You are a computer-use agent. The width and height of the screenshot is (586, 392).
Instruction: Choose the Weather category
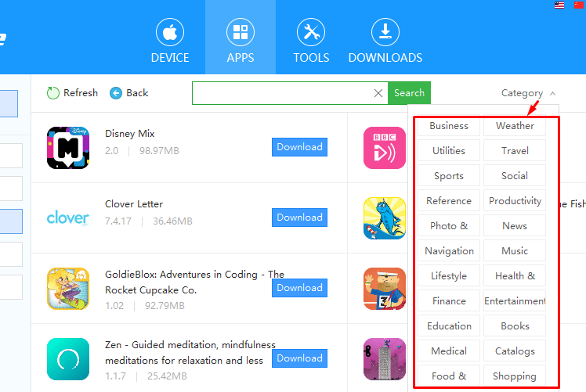coord(515,126)
